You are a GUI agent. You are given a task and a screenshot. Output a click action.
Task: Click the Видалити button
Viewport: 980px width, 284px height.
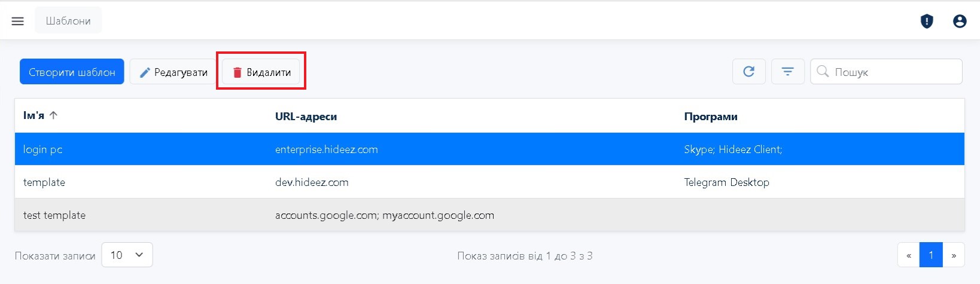pos(261,72)
